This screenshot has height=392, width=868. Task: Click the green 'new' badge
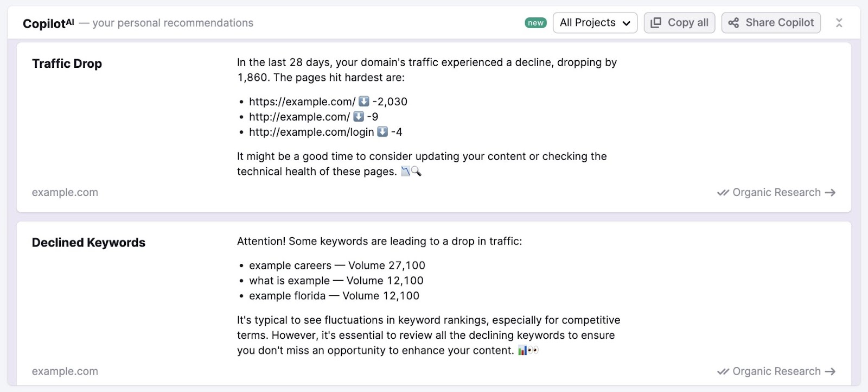click(535, 23)
